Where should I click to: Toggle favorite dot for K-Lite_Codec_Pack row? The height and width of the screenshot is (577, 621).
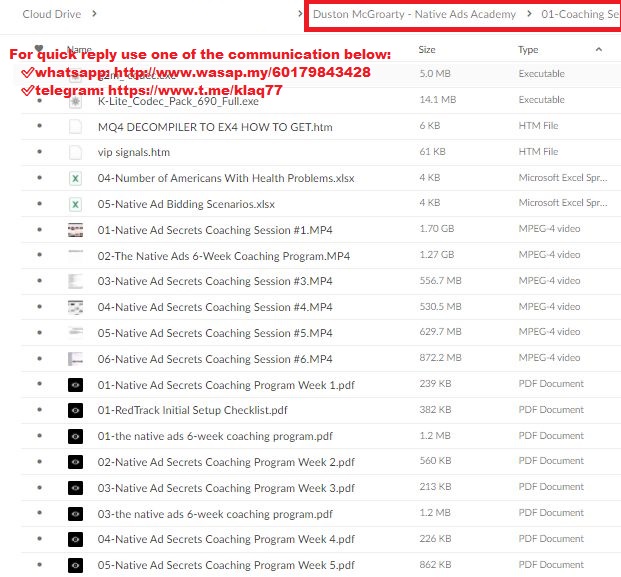coord(39,101)
